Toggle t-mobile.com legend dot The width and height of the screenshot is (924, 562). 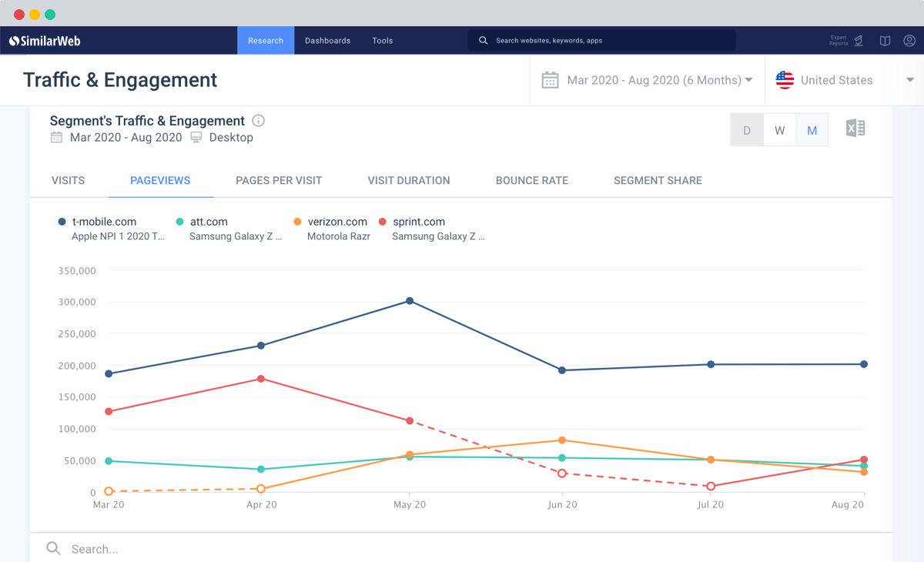[62, 222]
